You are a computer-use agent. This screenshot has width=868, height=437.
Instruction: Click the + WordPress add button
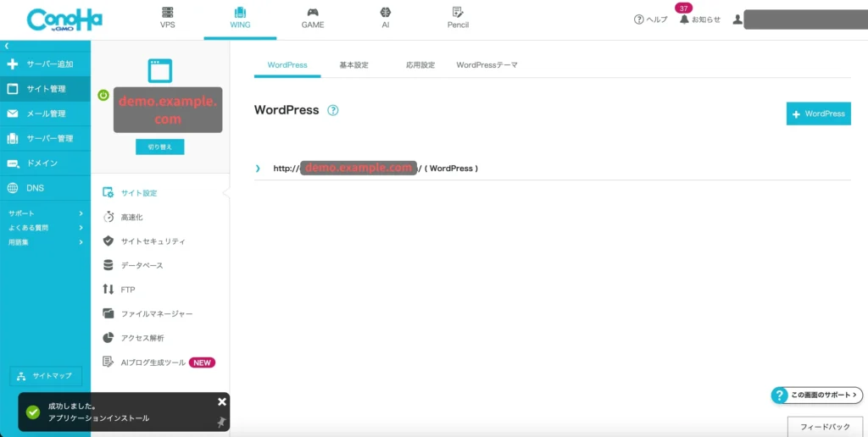click(818, 113)
